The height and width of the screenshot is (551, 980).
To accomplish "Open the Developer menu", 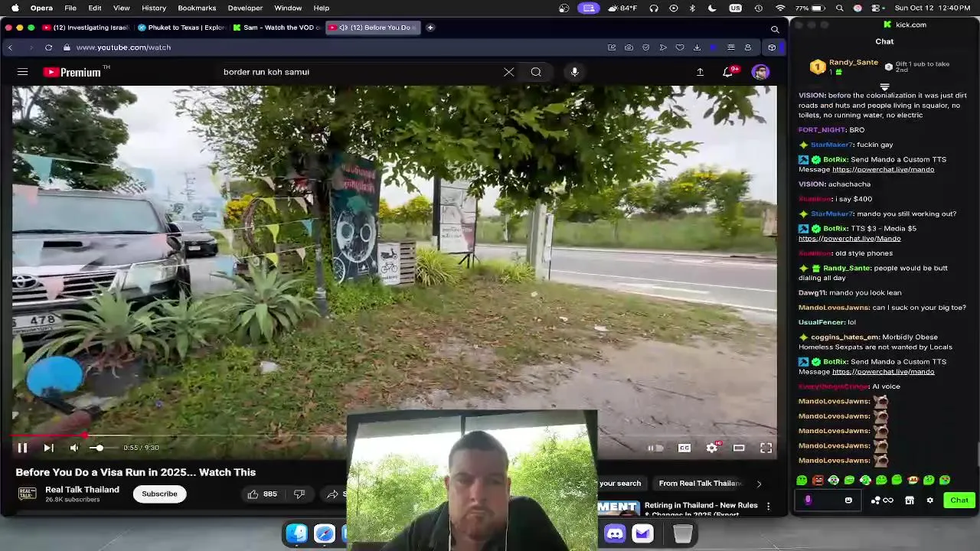I will (x=245, y=8).
